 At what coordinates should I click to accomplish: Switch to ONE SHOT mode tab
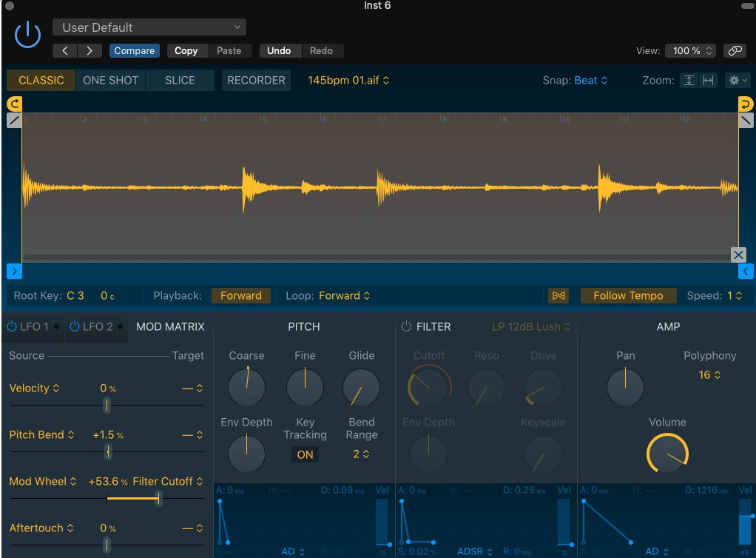click(x=110, y=81)
